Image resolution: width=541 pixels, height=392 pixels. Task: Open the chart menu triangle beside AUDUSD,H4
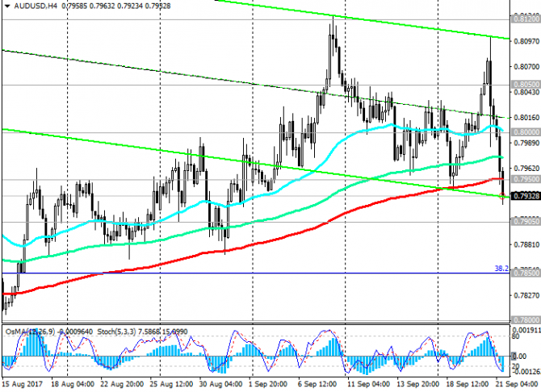7,6
